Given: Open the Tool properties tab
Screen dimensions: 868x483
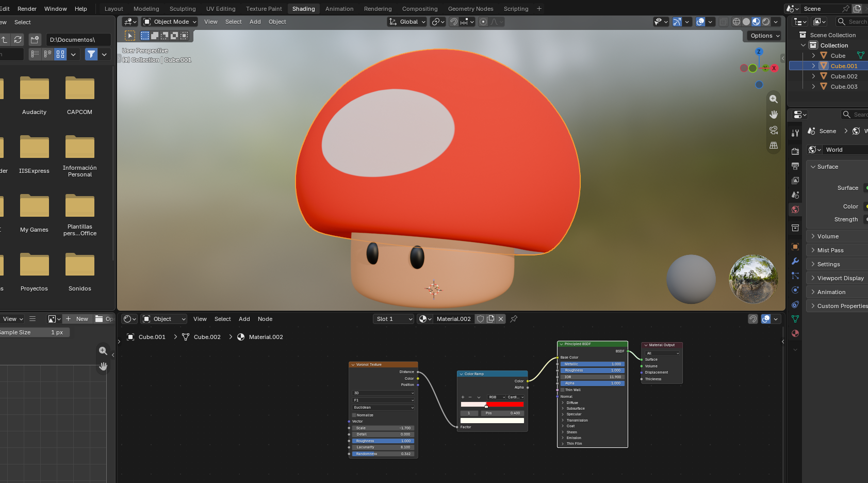Looking at the screenshot, I should coord(795,133).
